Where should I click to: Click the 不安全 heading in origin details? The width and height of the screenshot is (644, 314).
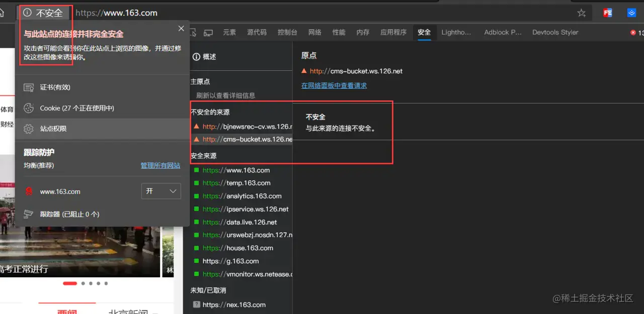point(315,117)
